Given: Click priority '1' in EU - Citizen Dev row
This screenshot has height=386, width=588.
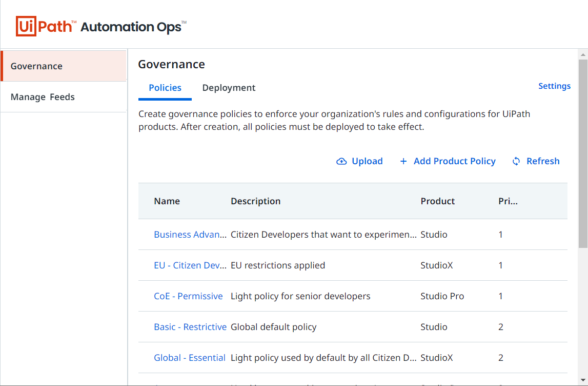Looking at the screenshot, I should pos(501,265).
